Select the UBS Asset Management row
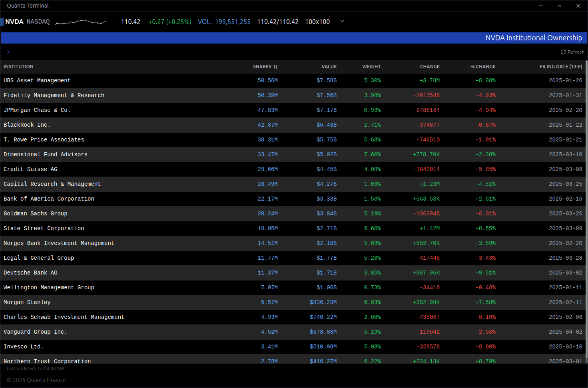The width and height of the screenshot is (588, 388). (293, 81)
